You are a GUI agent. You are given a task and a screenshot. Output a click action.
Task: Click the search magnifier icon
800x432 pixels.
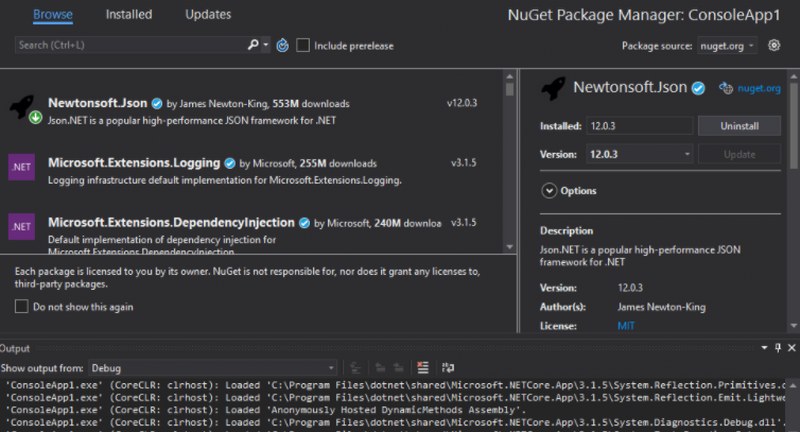tap(253, 45)
